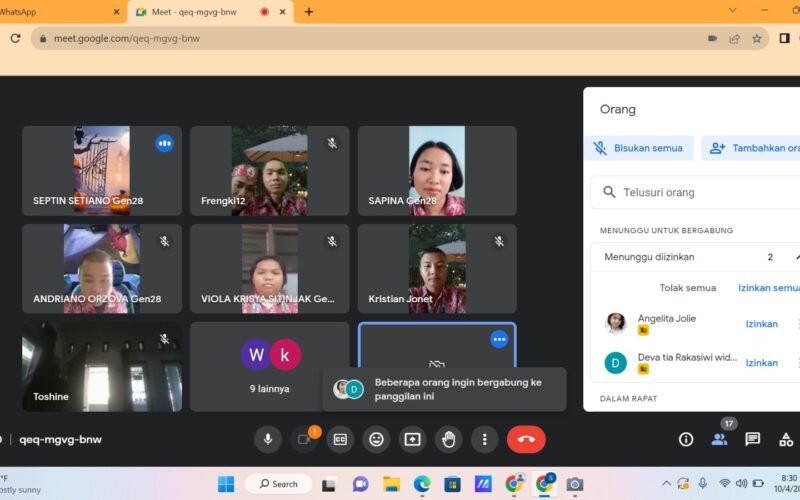Screen dimensions: 800x500
Task: Toggle the microphone button in call controls
Action: [267, 439]
